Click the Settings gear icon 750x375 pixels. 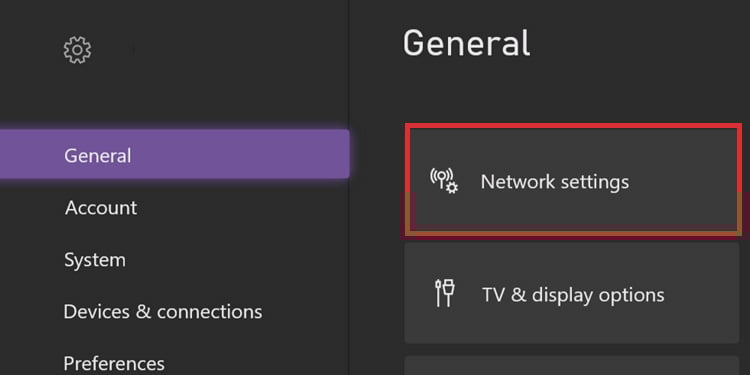(x=77, y=50)
